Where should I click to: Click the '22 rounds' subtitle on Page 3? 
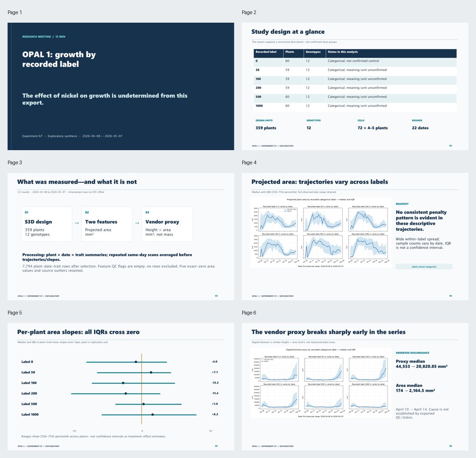(61, 192)
